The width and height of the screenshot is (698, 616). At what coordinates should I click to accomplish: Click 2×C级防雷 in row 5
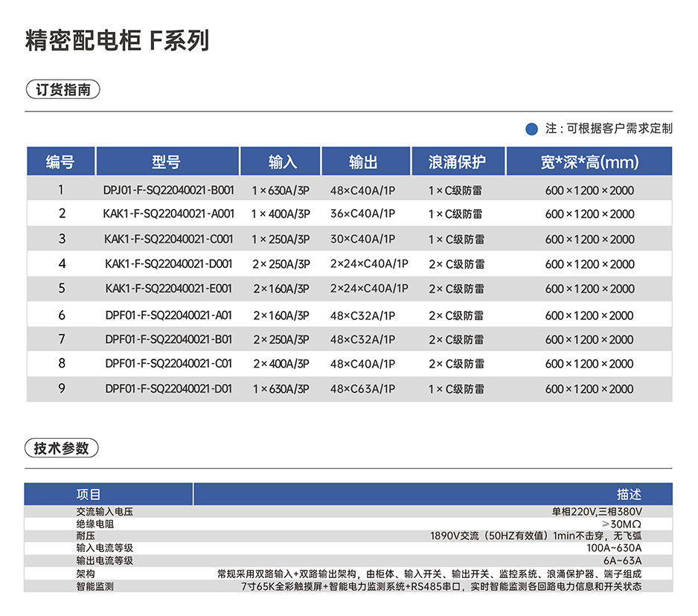pos(456,289)
